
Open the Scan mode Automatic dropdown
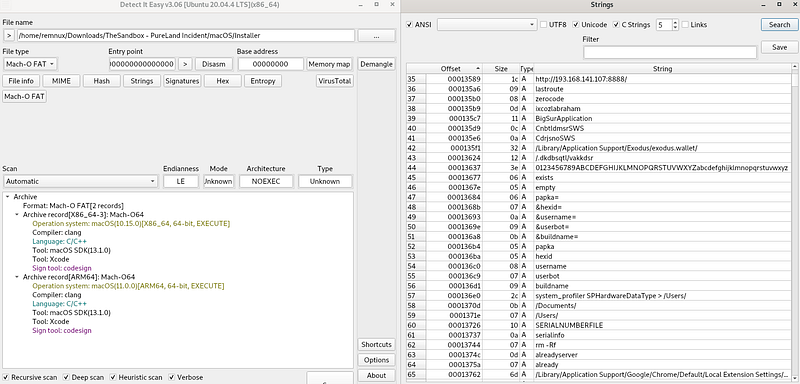[x=81, y=181]
